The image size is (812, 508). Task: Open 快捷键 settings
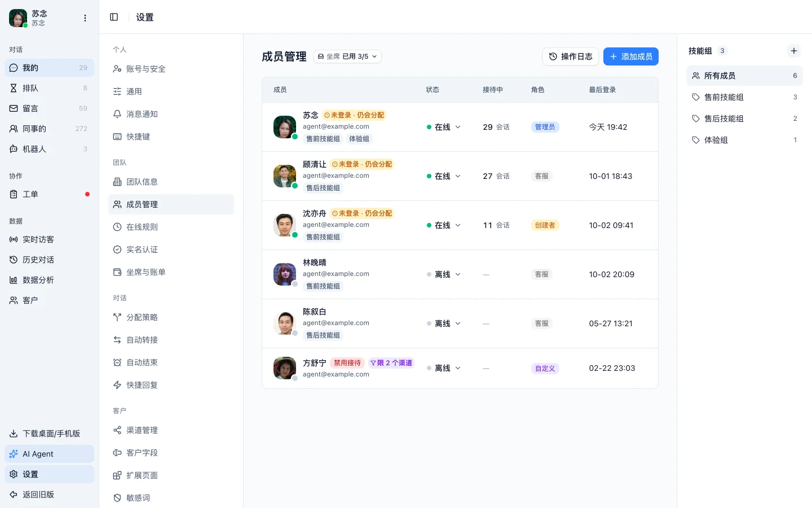pyautogui.click(x=171, y=137)
